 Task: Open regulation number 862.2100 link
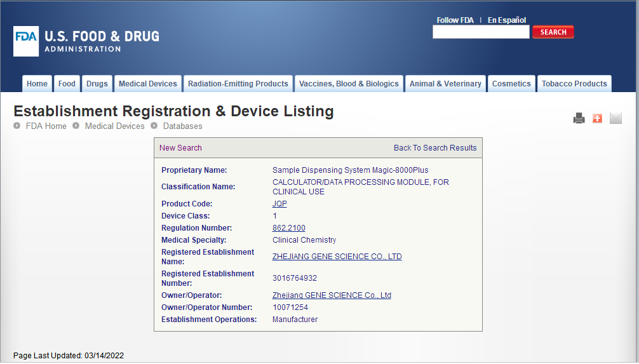point(289,228)
